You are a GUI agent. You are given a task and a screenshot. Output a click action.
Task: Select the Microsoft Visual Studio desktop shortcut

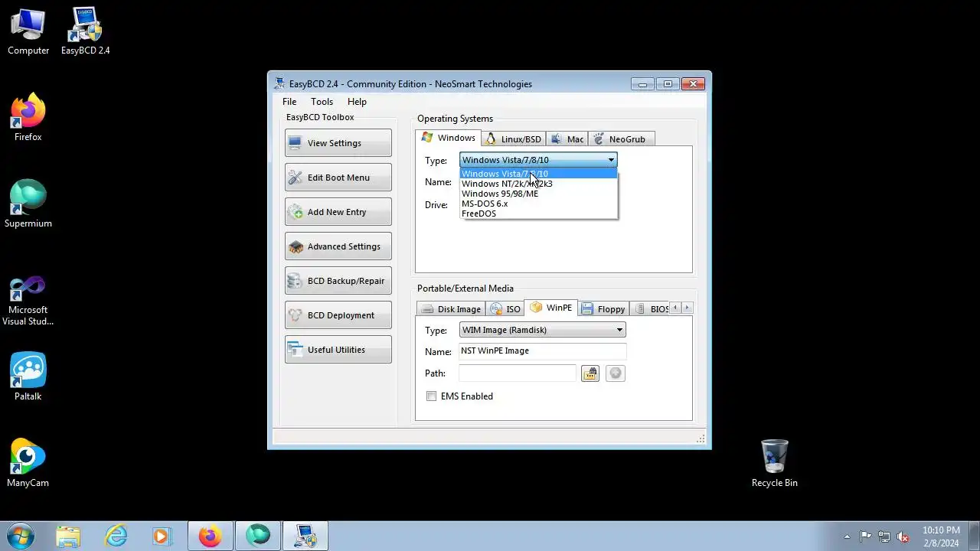point(28,301)
